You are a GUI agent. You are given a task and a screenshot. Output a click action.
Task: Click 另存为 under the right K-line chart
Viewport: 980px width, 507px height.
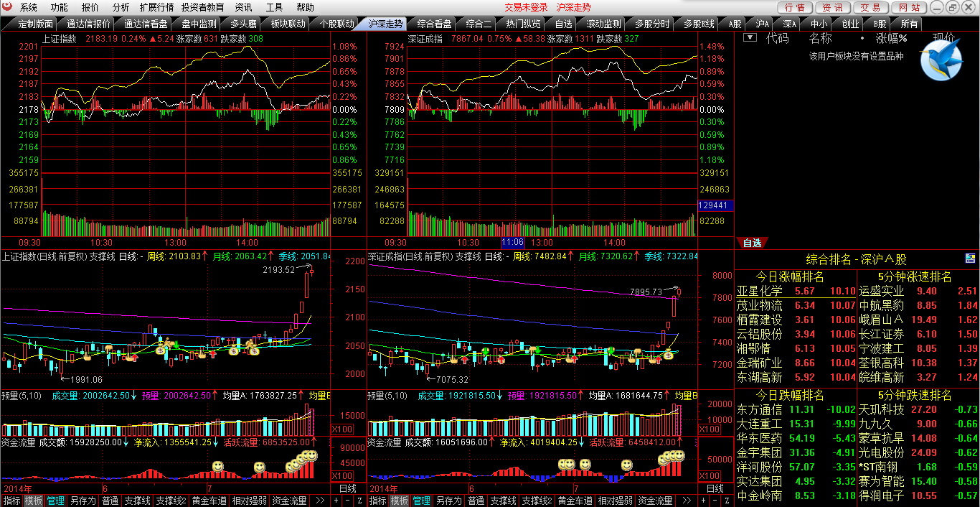tap(448, 501)
